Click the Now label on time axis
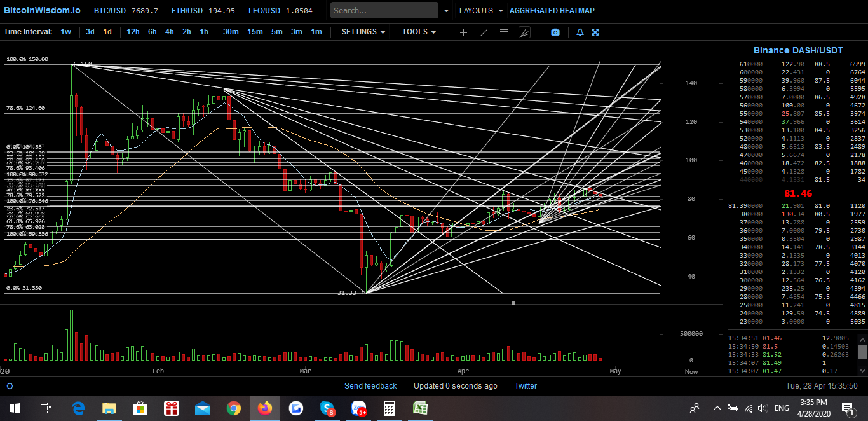 (691, 371)
